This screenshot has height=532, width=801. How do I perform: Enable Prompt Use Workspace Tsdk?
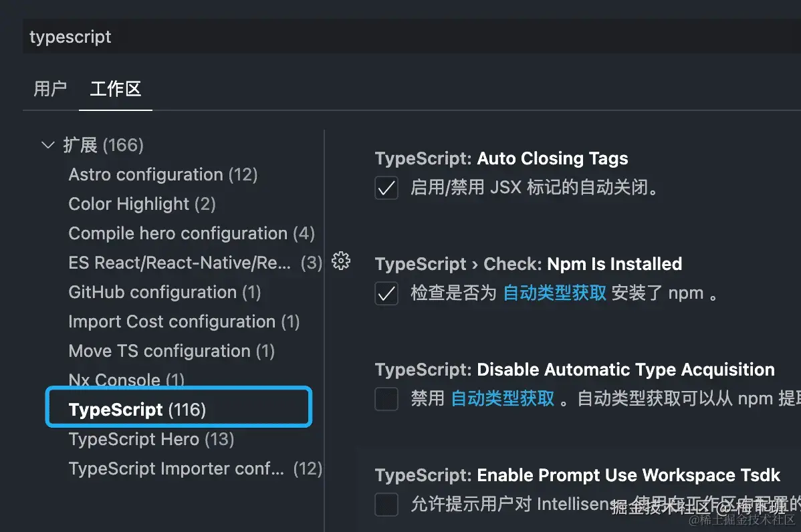point(386,505)
